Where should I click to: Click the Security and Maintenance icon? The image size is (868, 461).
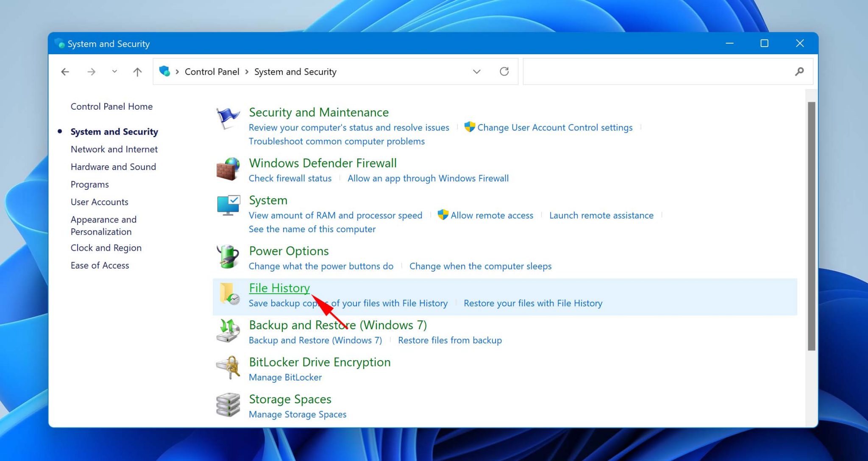(227, 118)
